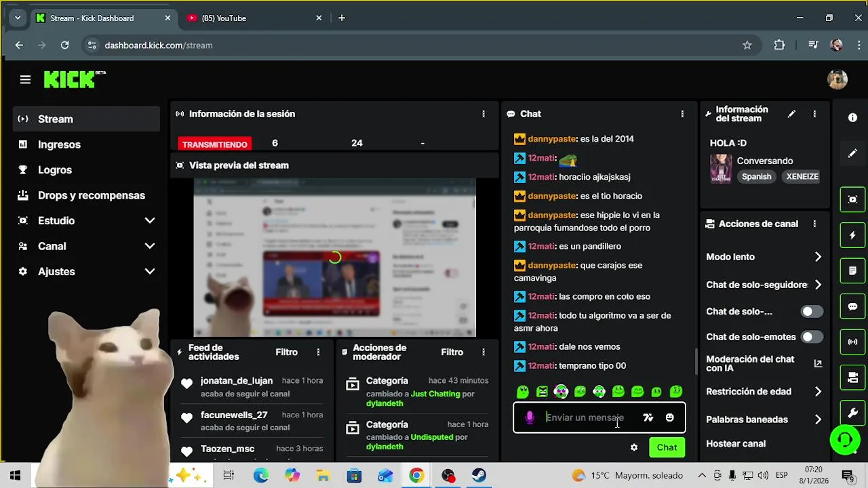Click the pencil icon in right sidebar
This screenshot has height=488, width=868.
tap(852, 154)
